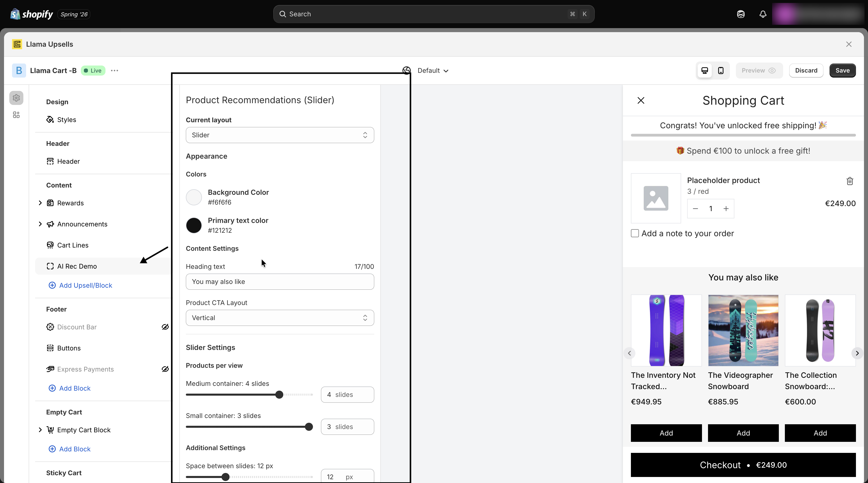
Task: Check Add a note to your order
Action: pos(635,233)
